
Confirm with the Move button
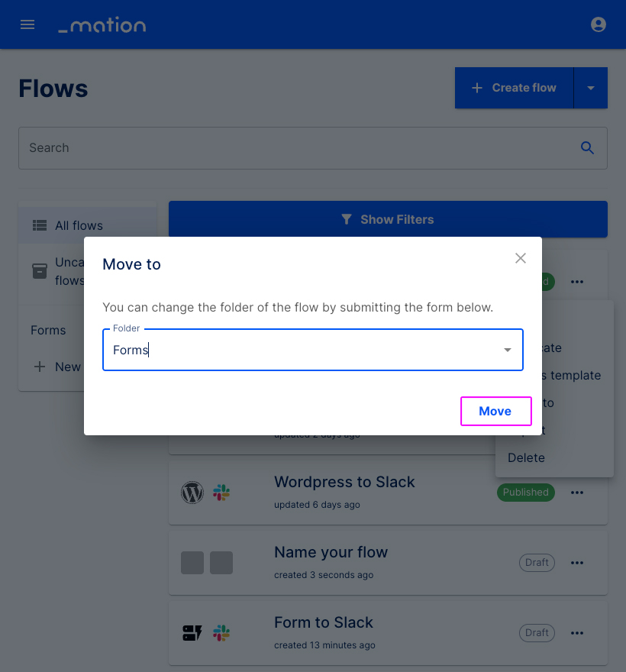click(x=495, y=411)
